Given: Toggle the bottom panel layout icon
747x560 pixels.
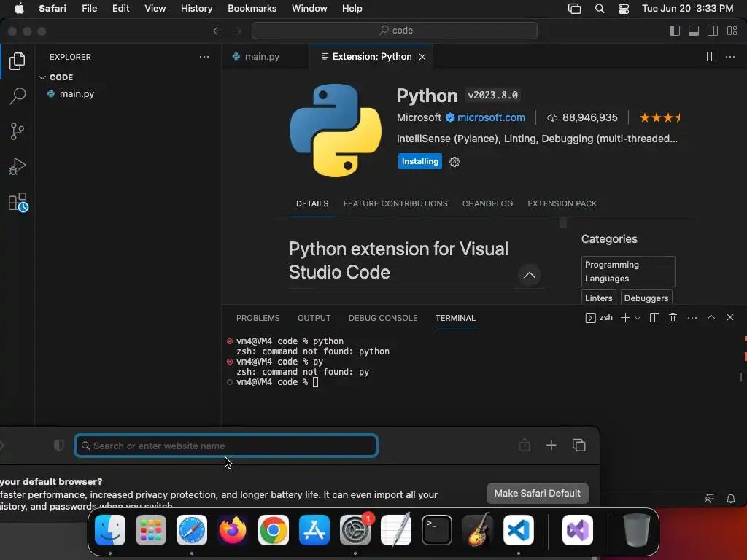Looking at the screenshot, I should (x=694, y=31).
